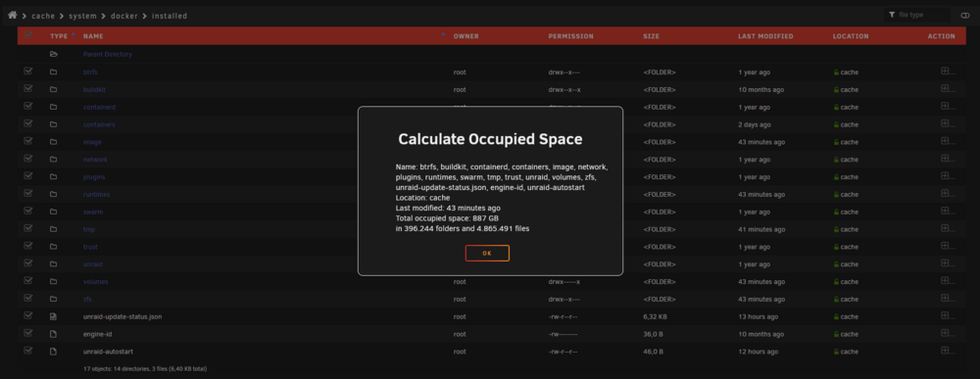This screenshot has width=980, height=379.
Task: Open the plugins folder link
Action: [x=94, y=176]
